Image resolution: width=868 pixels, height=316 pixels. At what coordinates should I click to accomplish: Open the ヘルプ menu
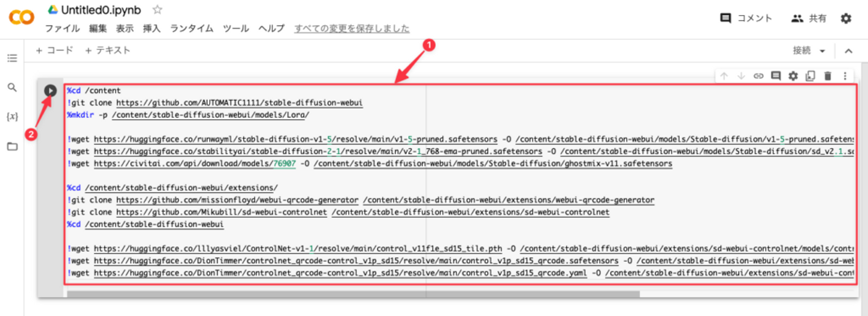[x=271, y=28]
